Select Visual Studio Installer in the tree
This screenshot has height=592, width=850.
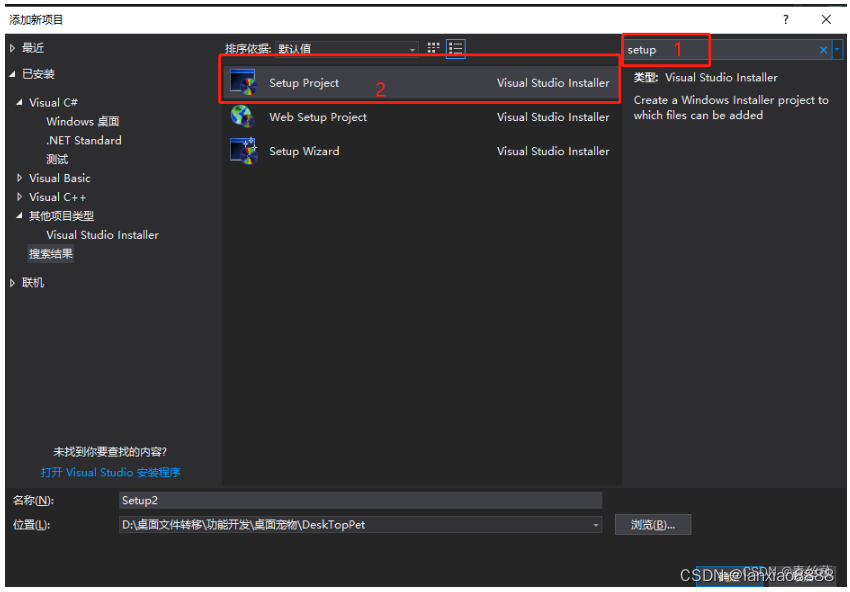pyautogui.click(x=102, y=235)
